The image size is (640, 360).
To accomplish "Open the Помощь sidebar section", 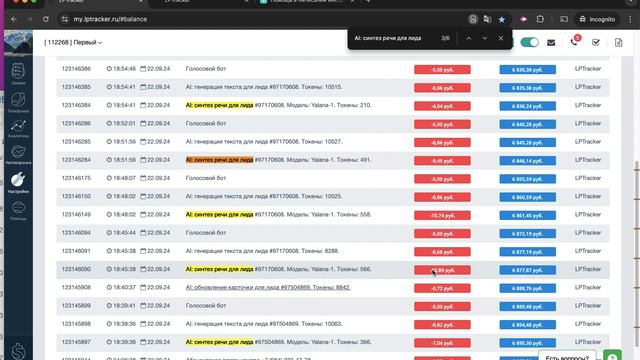I will [x=18, y=211].
